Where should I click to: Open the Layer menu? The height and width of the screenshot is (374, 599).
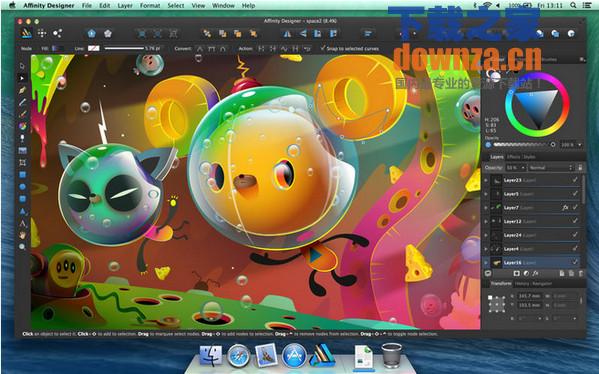(x=125, y=5)
